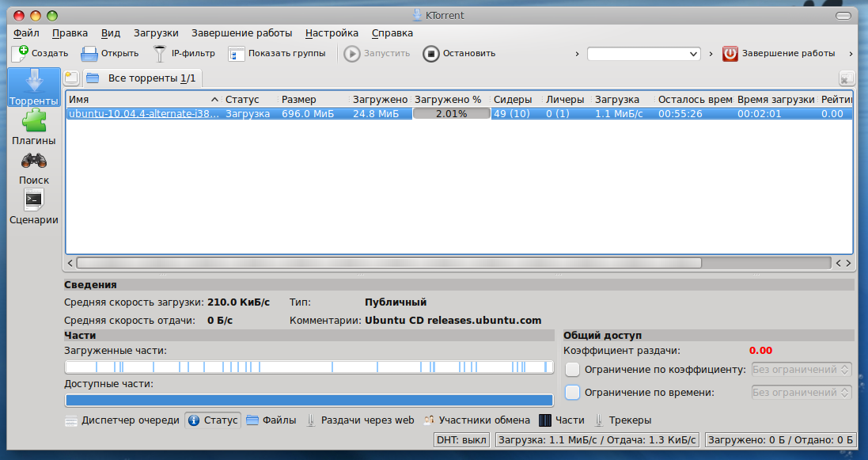Screen dimensions: 868x460
Task: Enable Ограничение по времени checkbox
Action: tap(572, 393)
